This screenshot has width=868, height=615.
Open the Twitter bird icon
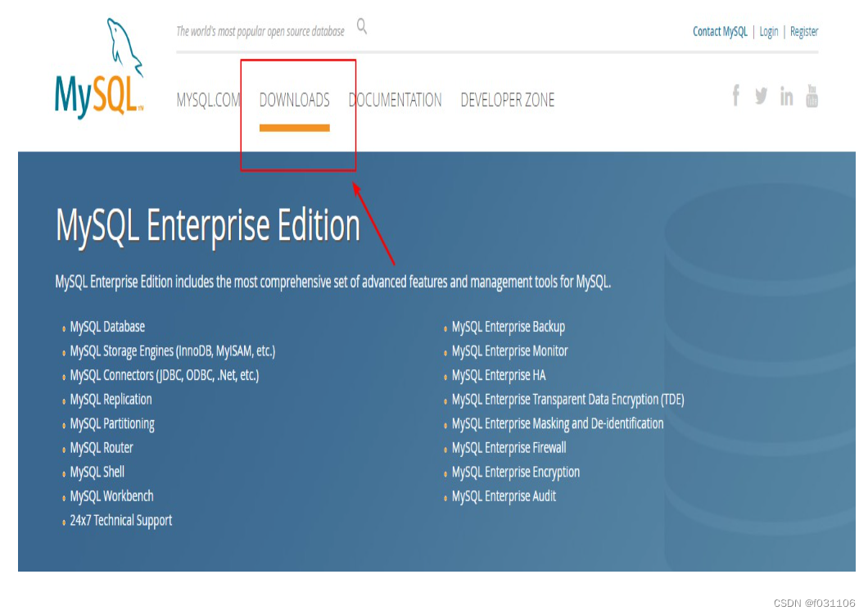762,96
